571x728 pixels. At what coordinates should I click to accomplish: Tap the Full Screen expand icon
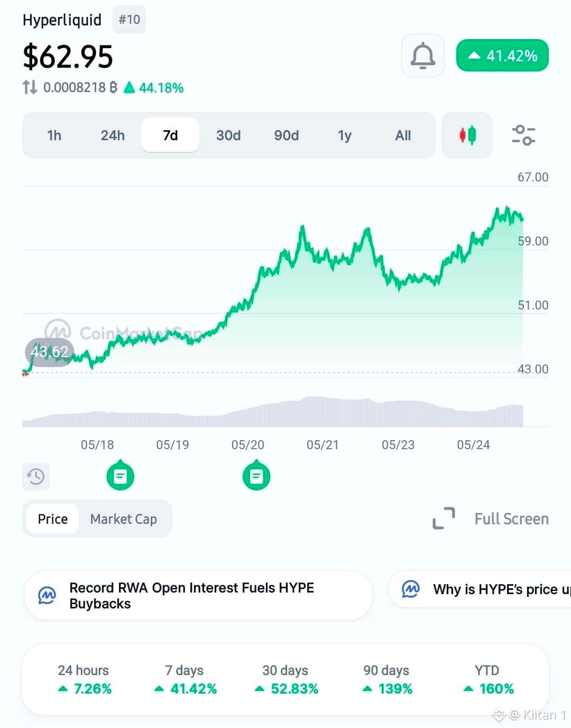[444, 518]
